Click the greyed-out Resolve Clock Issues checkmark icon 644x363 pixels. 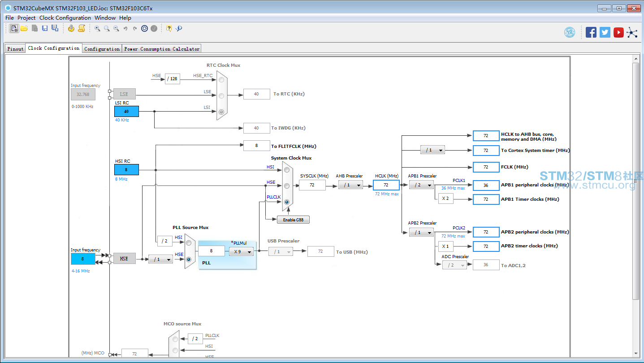(x=154, y=28)
